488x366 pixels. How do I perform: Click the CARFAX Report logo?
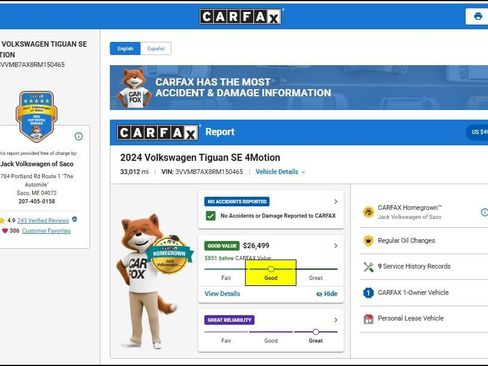[x=157, y=133]
